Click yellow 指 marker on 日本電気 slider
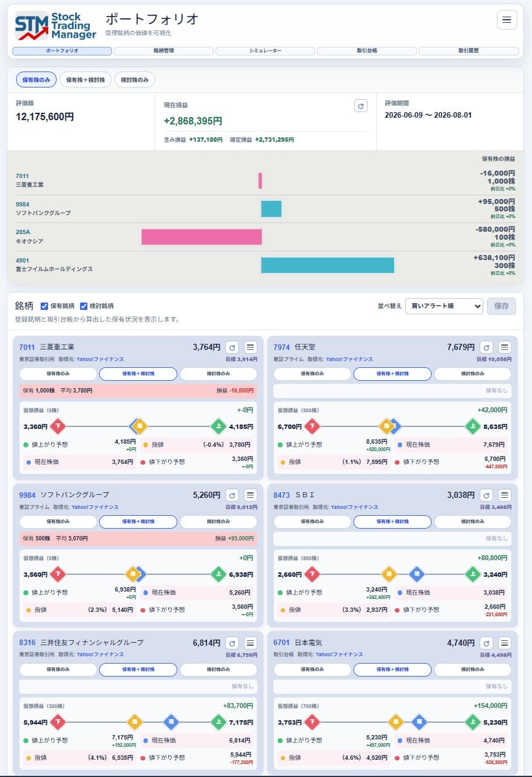 coord(396,722)
